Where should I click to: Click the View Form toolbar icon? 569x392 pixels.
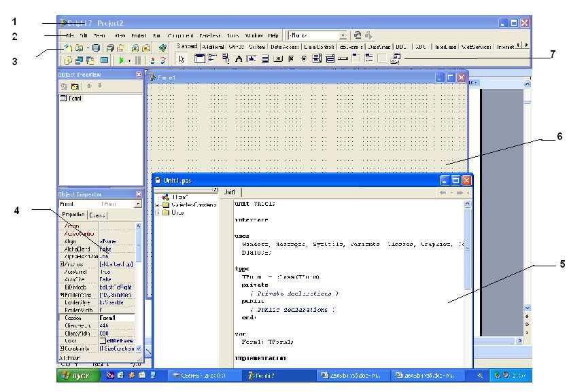click(x=79, y=60)
